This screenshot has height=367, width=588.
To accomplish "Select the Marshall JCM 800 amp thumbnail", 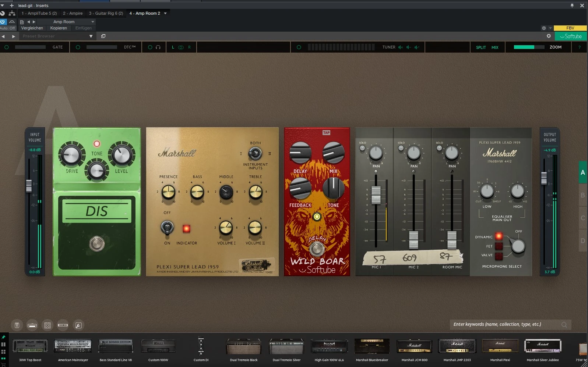I will pyautogui.click(x=414, y=347).
